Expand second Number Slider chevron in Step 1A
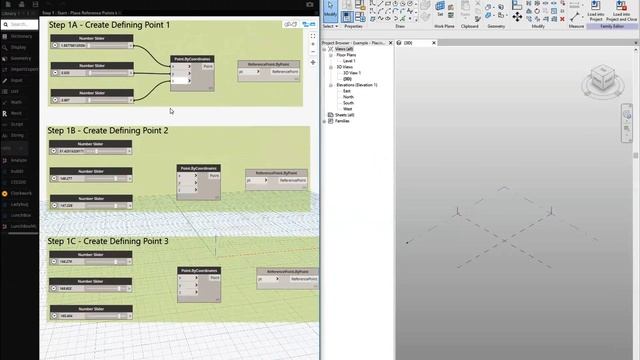Screen dimensions: 640x360 [x=55, y=73]
